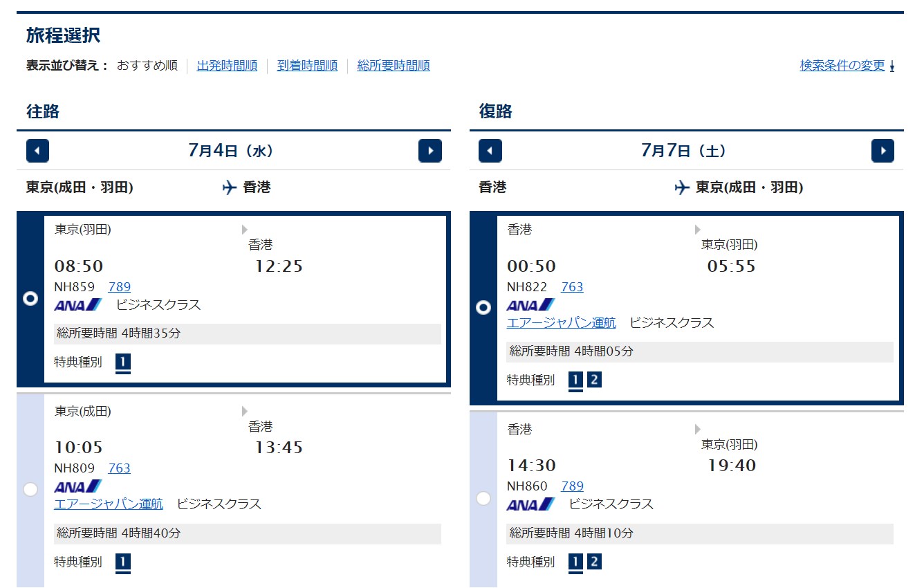Click 総所要時間 4時間40分 row

coord(248,533)
